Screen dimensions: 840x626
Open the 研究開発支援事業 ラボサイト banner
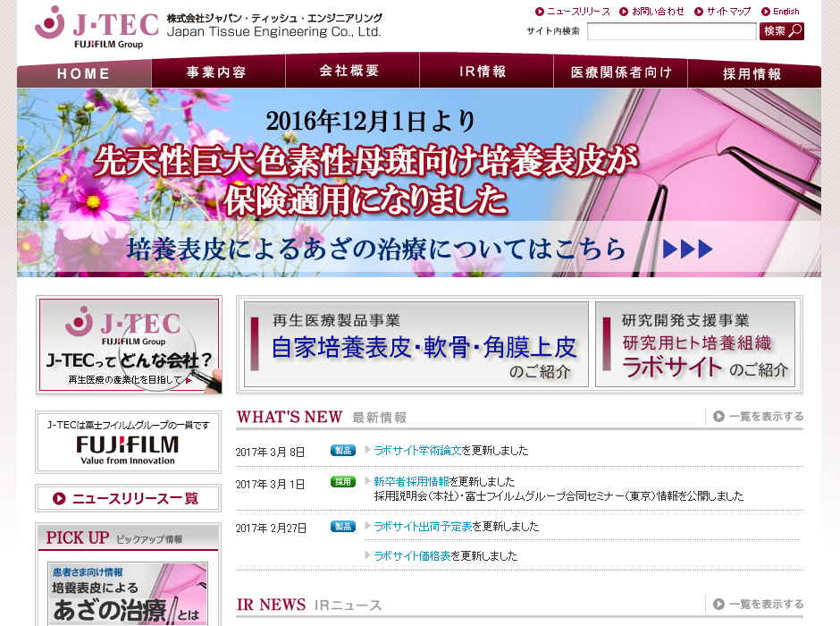point(695,344)
